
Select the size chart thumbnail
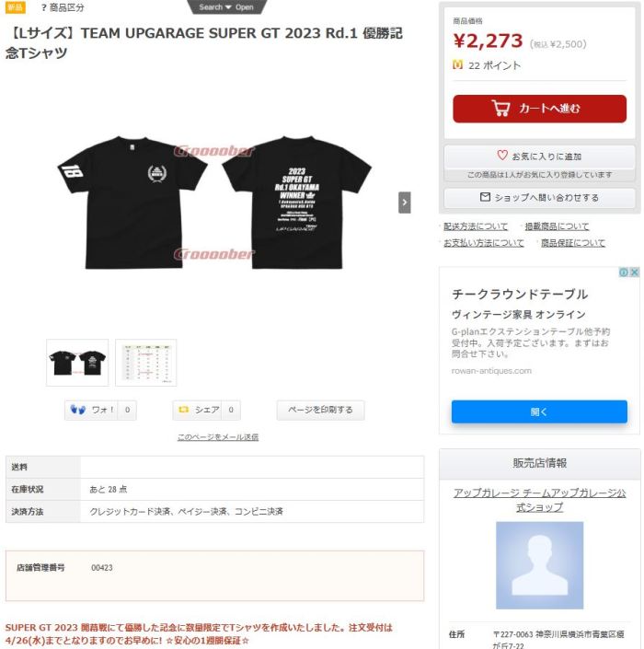146,363
